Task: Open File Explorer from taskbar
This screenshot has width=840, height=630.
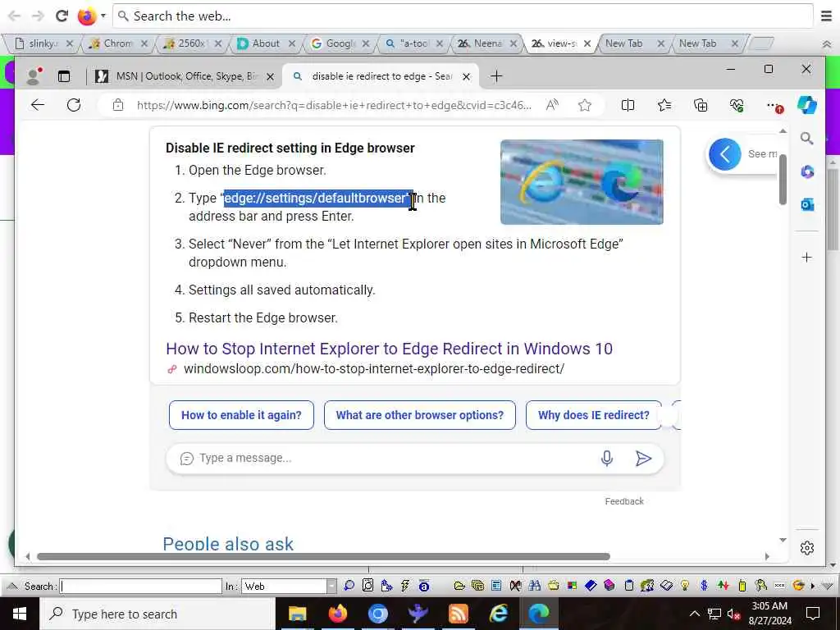Action: tap(297, 614)
